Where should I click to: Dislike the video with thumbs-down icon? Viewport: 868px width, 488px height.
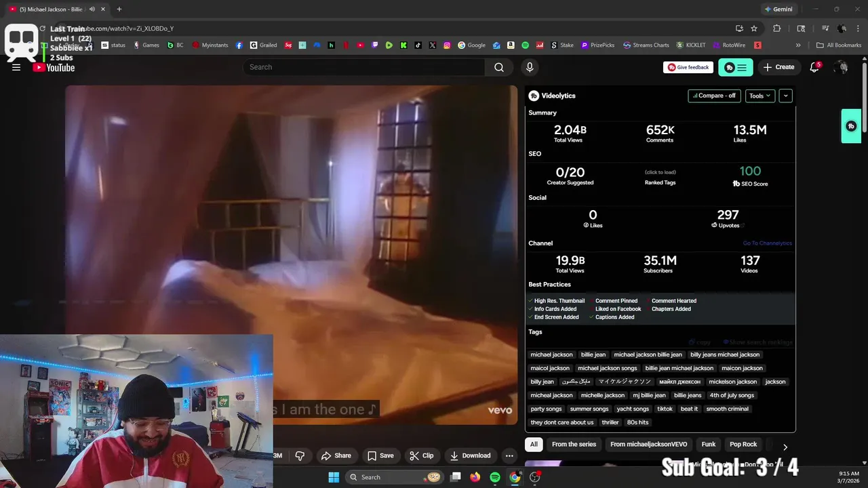tap(300, 455)
